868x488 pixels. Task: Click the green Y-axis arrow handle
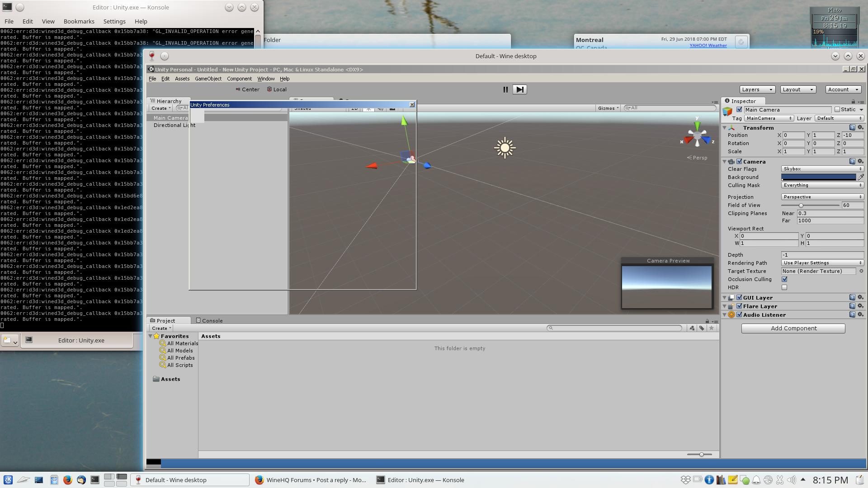pyautogui.click(x=404, y=120)
